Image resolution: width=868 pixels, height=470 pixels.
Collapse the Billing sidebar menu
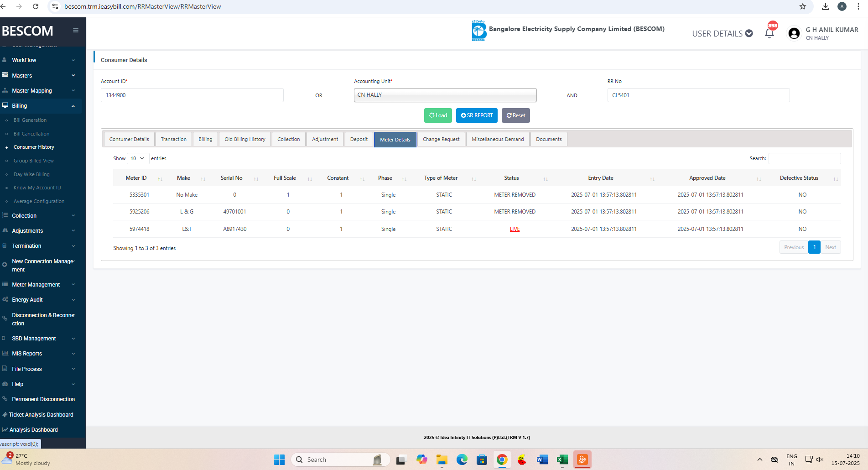click(x=41, y=106)
